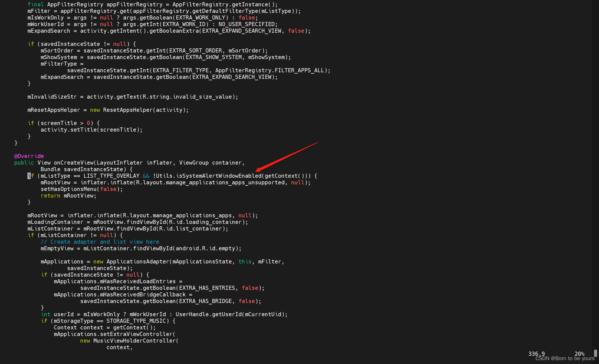Click the NO_USER_SPECIFIED constant
This screenshot has height=364, width=599.
tap(246, 24)
